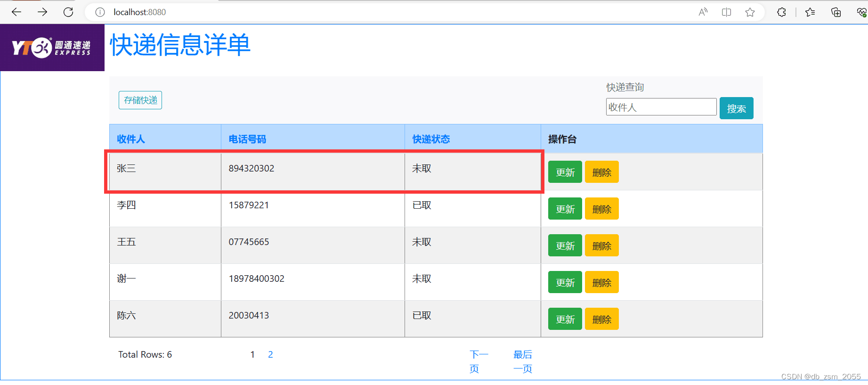The width and height of the screenshot is (868, 385).
Task: Select phone number 15879221
Action: pos(249,205)
